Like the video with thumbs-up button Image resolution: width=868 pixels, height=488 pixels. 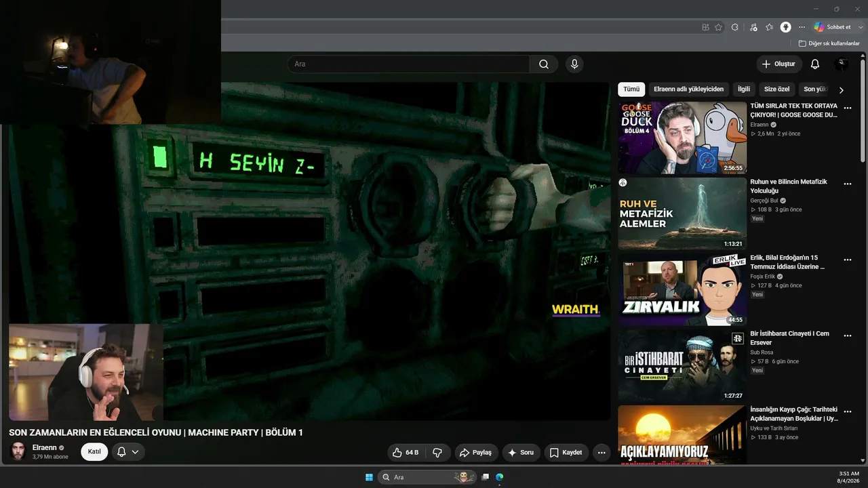[x=406, y=453]
